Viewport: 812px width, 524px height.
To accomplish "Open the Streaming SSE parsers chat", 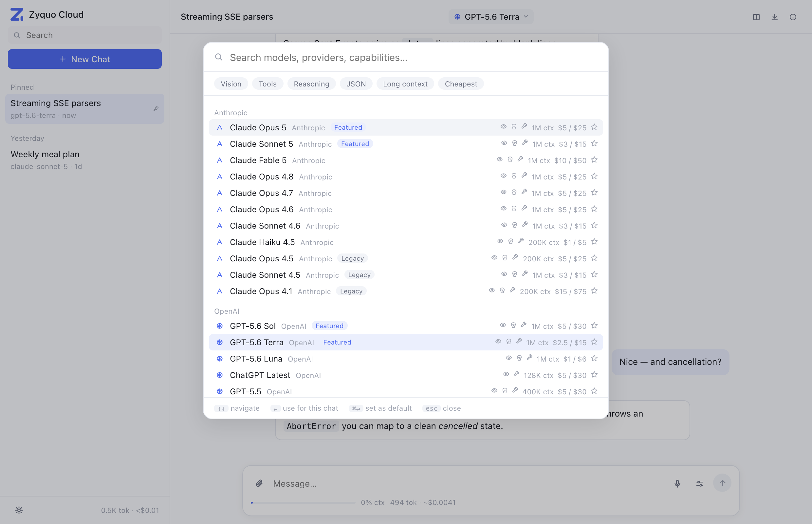I will 85,108.
